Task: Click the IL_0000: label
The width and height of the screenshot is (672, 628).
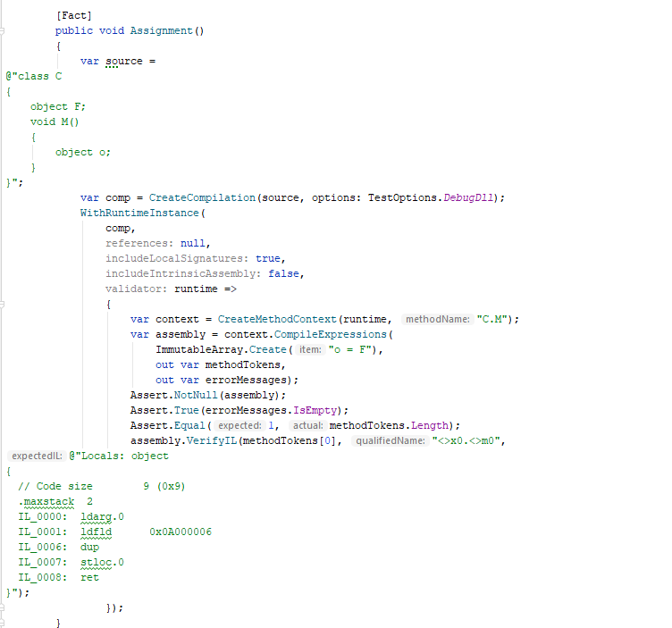Action: tap(43, 517)
